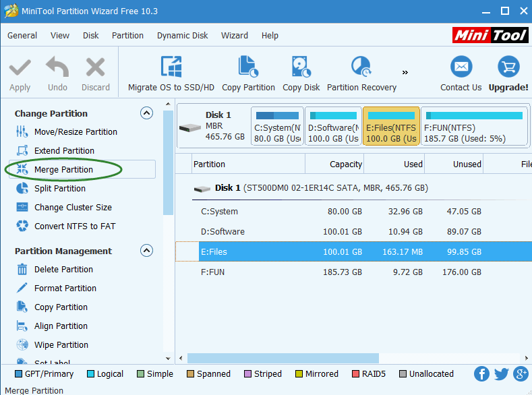Choose Format Partition in sidebar
532x395 pixels.
pyautogui.click(x=65, y=288)
